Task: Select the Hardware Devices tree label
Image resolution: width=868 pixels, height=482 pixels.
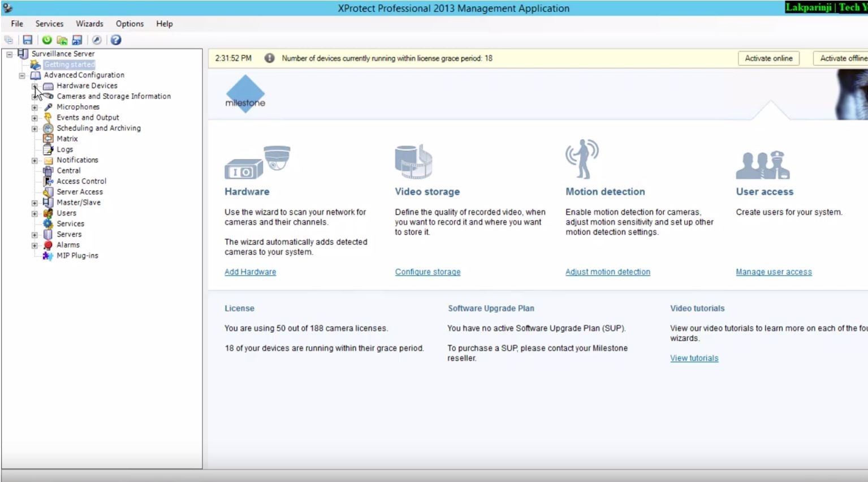Action: [87, 85]
